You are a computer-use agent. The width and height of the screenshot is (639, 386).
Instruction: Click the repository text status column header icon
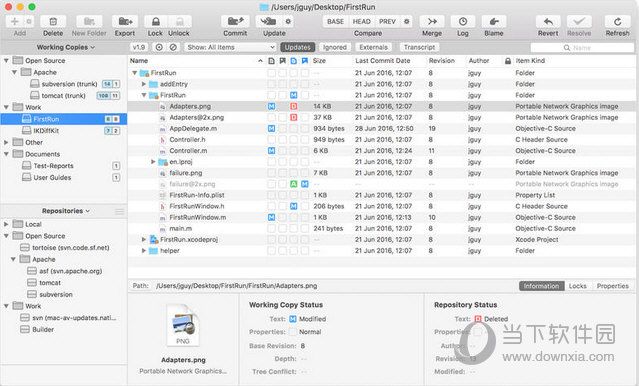(293, 61)
